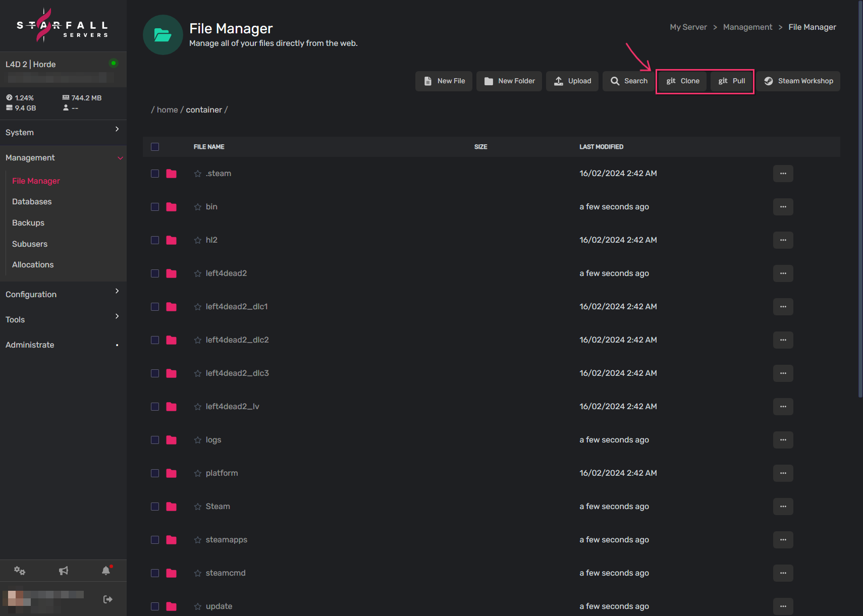
Task: Star the left4dead2 folder
Action: 198,273
